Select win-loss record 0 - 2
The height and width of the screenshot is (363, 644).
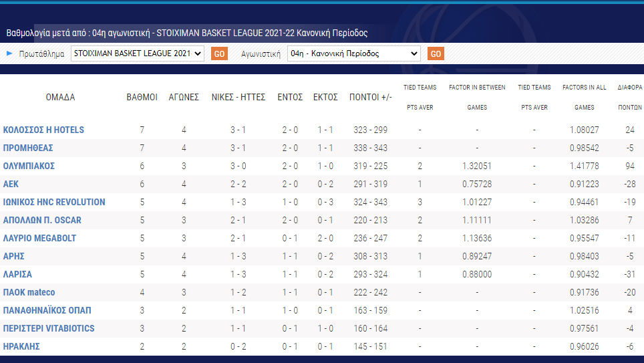(x=238, y=347)
